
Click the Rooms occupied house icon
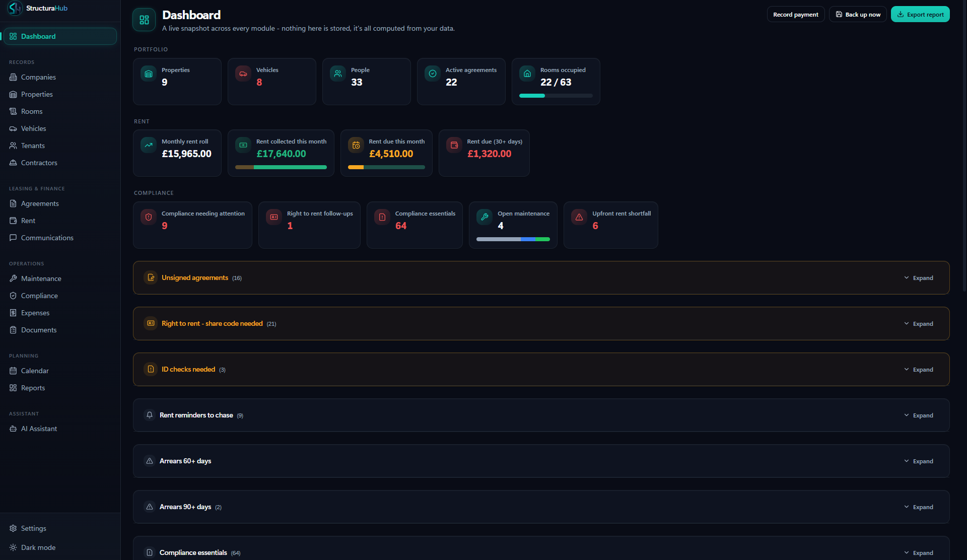(x=527, y=74)
